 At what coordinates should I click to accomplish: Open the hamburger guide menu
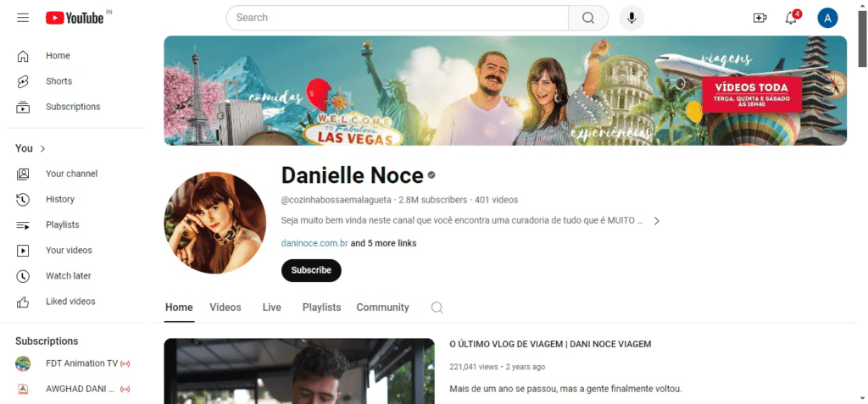pos(23,18)
